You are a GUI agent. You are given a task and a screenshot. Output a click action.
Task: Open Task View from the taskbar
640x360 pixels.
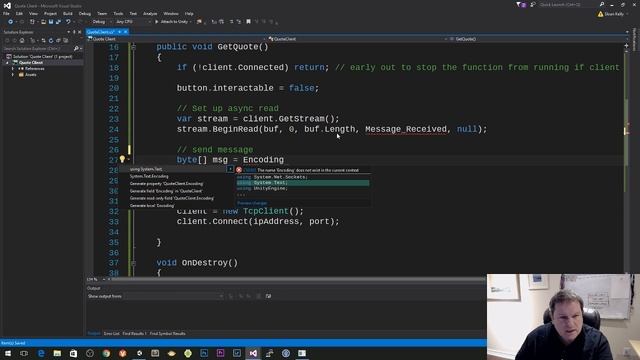[x=24, y=353]
